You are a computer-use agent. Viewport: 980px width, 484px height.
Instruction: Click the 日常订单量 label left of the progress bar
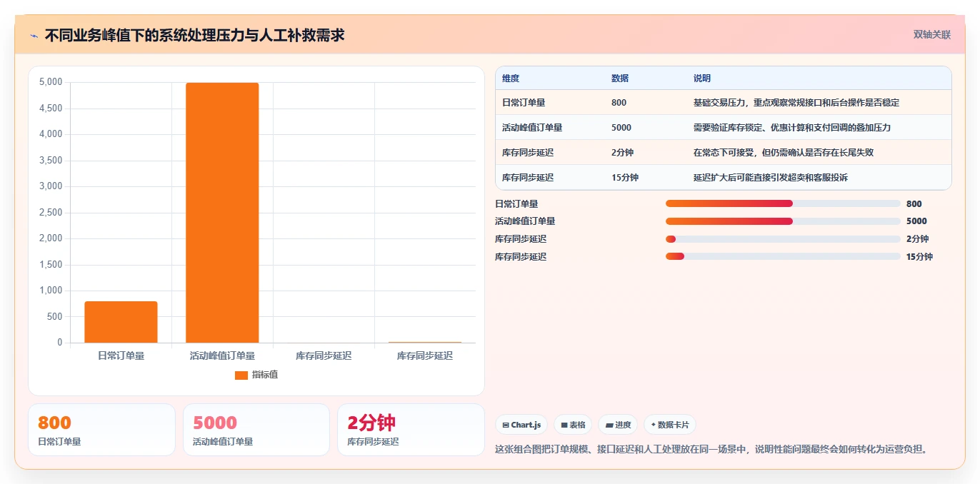(516, 204)
